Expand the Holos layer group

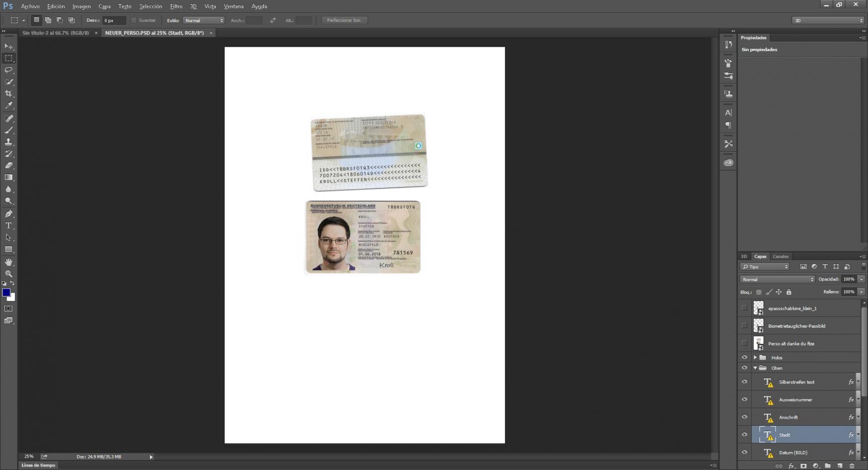(x=755, y=357)
